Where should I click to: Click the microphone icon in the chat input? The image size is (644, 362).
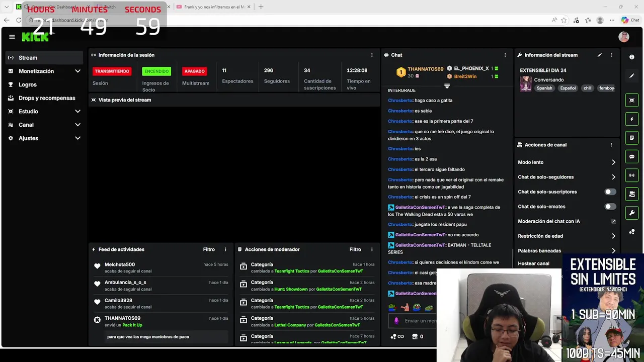[x=396, y=321]
